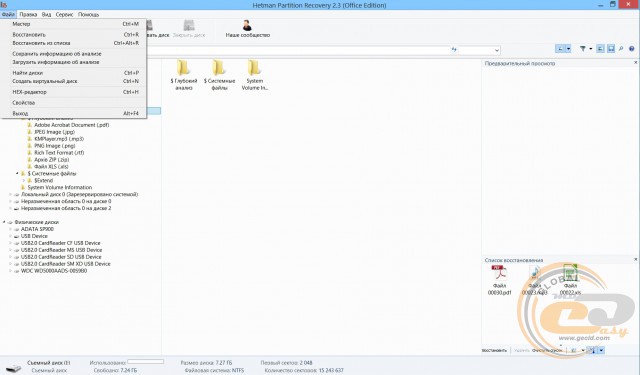Click the view mode button in toolbar
Image resolution: width=640 pixels, height=375 pixels.
[560, 49]
